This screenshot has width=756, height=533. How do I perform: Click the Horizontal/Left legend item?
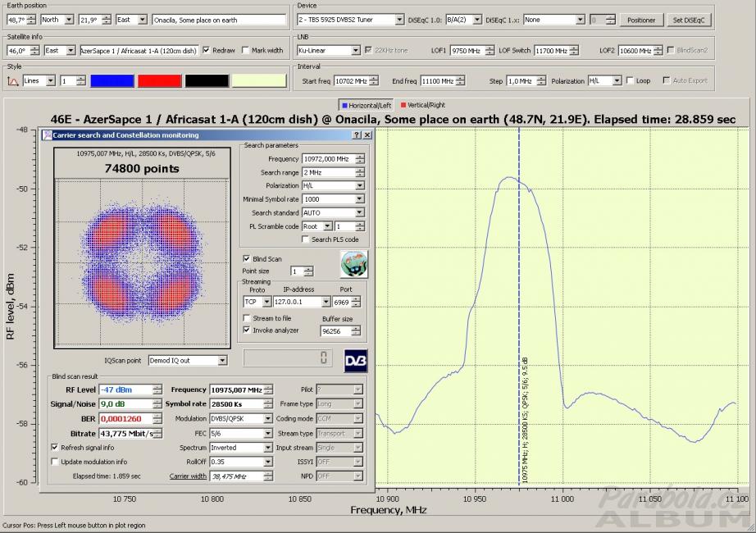(x=367, y=105)
